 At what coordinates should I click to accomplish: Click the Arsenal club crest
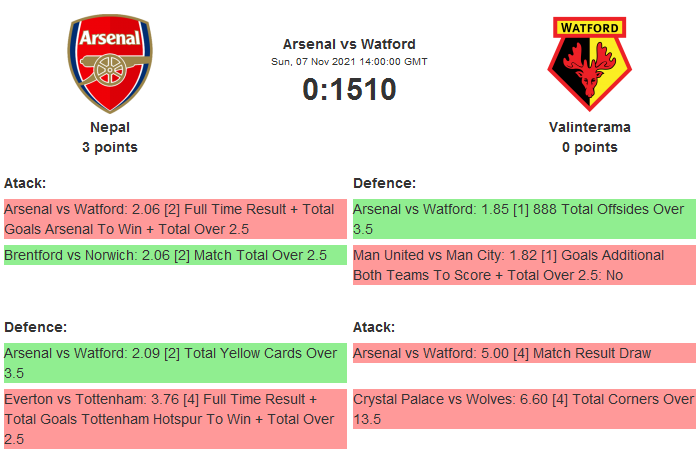coord(110,63)
